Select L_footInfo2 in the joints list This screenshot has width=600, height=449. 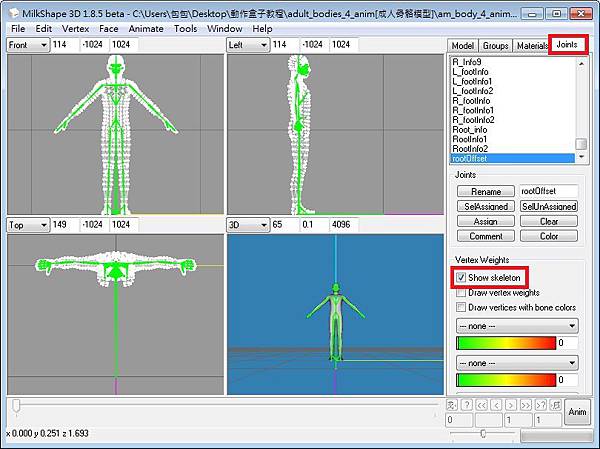(x=513, y=91)
